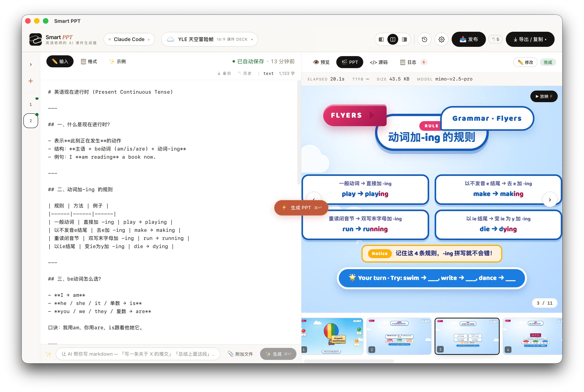Viewport: 584px width, 392px height.
Task: Open the Claude Code engine selector
Action: [129, 39]
